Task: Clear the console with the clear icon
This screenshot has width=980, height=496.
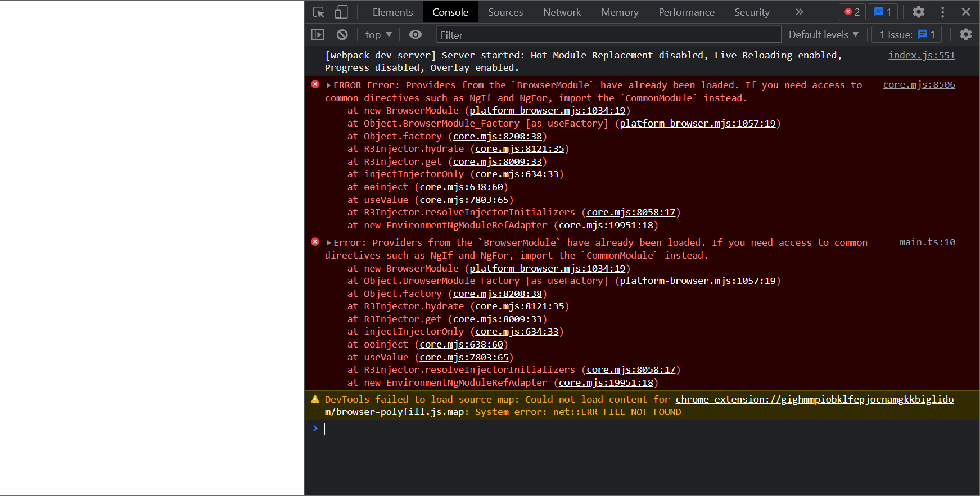Action: point(342,35)
